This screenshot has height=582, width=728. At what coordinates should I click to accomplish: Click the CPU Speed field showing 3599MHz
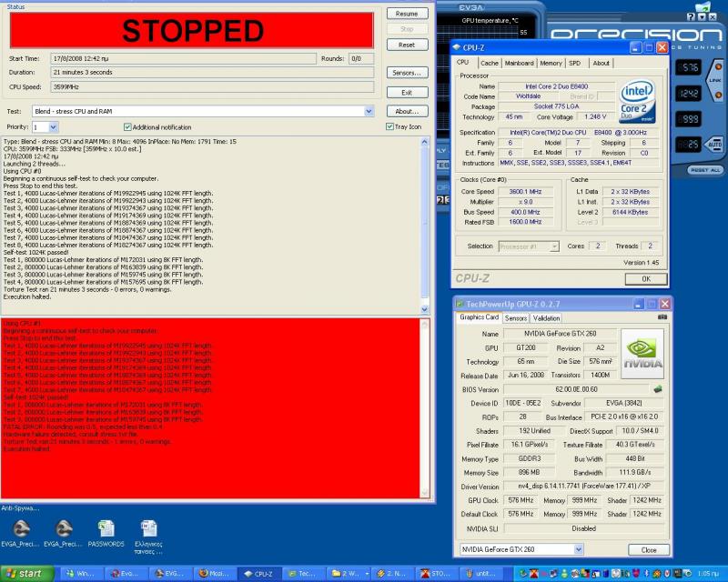coord(212,86)
